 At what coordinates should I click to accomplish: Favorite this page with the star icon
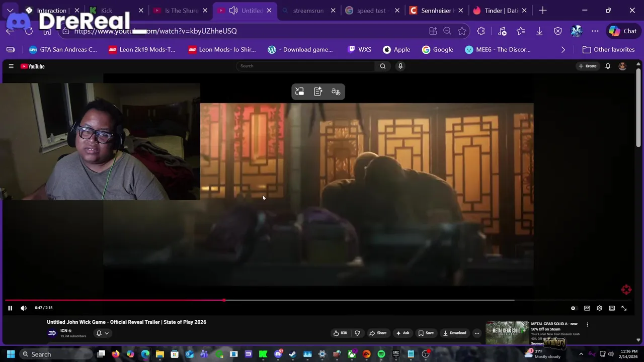click(x=462, y=31)
